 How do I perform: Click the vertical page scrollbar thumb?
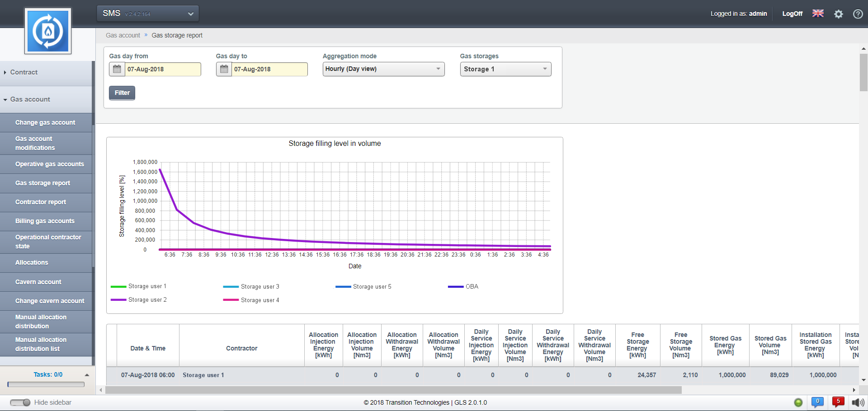(x=863, y=72)
